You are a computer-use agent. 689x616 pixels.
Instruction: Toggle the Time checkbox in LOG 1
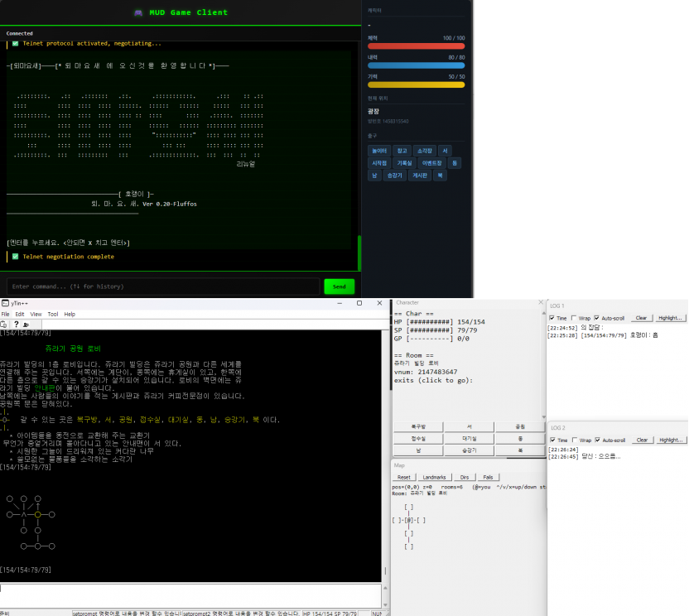[552, 318]
